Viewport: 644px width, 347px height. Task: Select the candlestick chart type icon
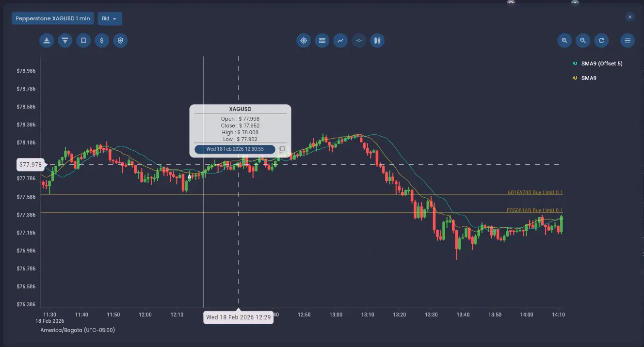pos(377,41)
